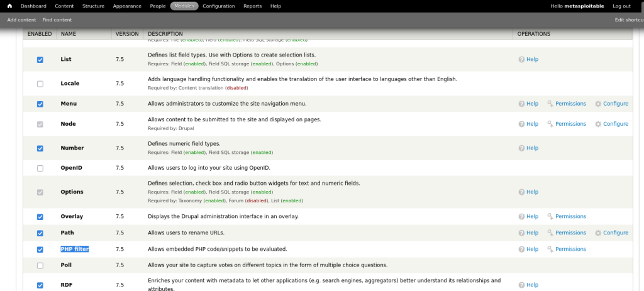The image size is (644, 291).
Task: Click the Permissions link for Overlay
Action: click(570, 216)
